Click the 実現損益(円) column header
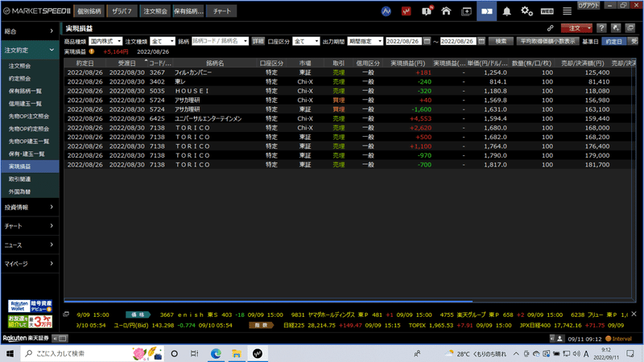Viewport: 644px width, 362px height. point(407,64)
